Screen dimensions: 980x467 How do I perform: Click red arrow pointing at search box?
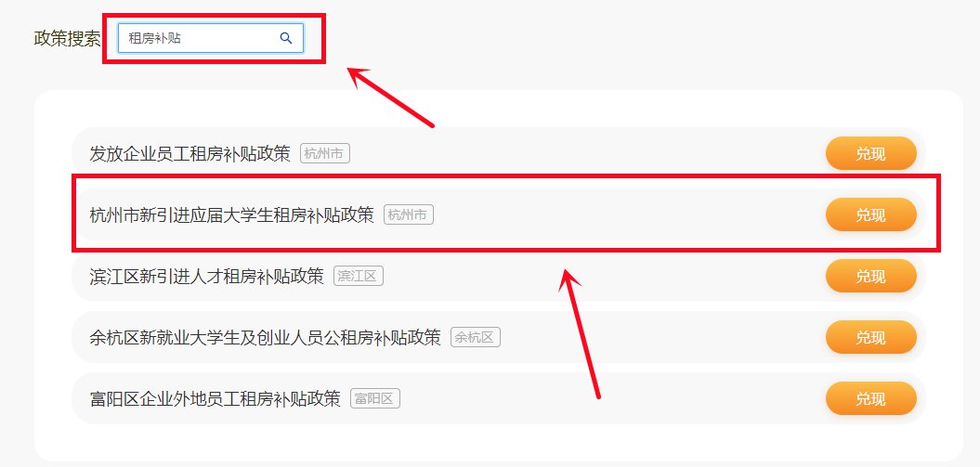click(390, 97)
